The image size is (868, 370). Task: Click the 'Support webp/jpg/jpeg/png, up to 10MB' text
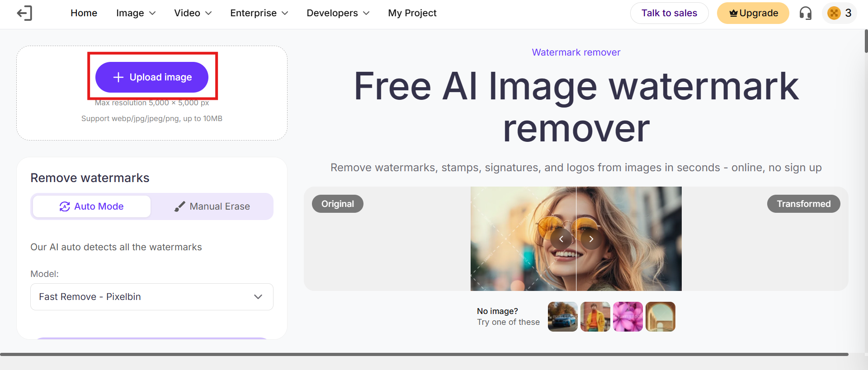[x=152, y=119]
